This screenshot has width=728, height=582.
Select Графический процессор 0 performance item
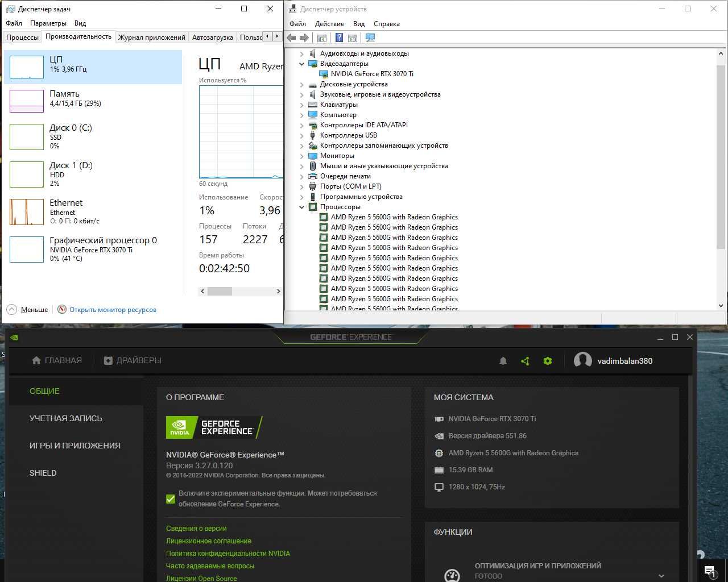[x=93, y=249]
